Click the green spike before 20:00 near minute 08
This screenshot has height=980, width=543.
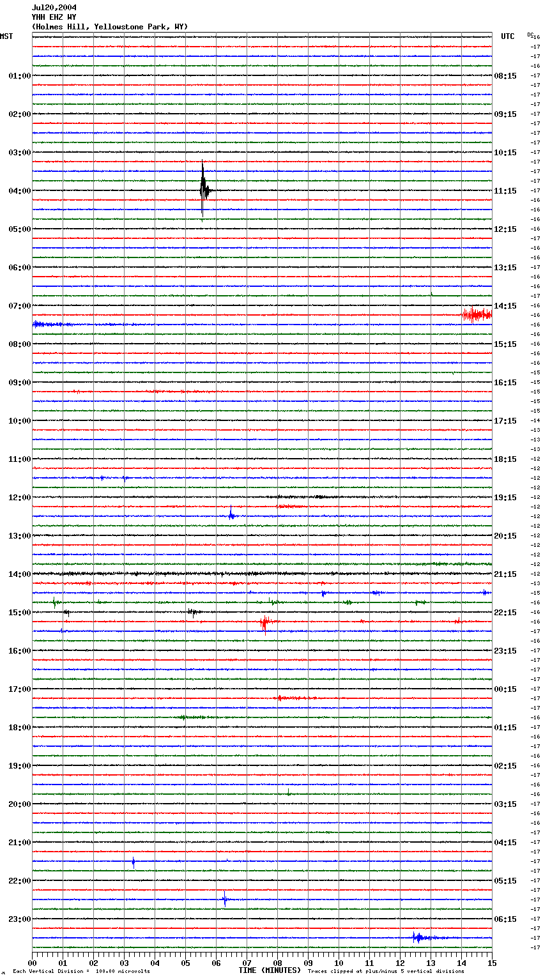(288, 793)
